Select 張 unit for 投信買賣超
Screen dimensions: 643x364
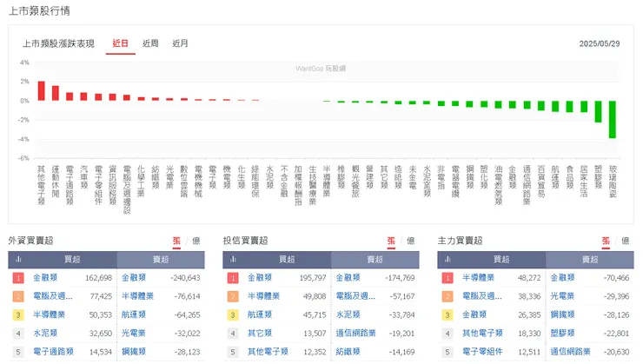391,241
